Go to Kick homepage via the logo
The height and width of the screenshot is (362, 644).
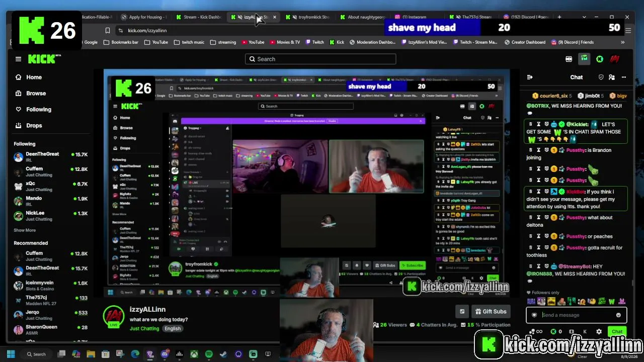(x=43, y=59)
